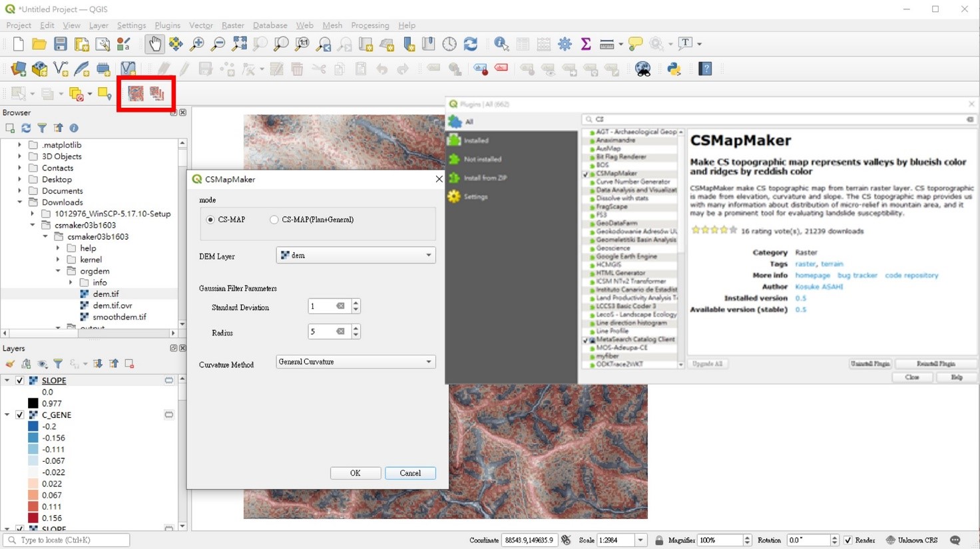Screen dimensions: 980x549
Task: Collapse the Downloads folder in Browser
Action: (x=20, y=202)
